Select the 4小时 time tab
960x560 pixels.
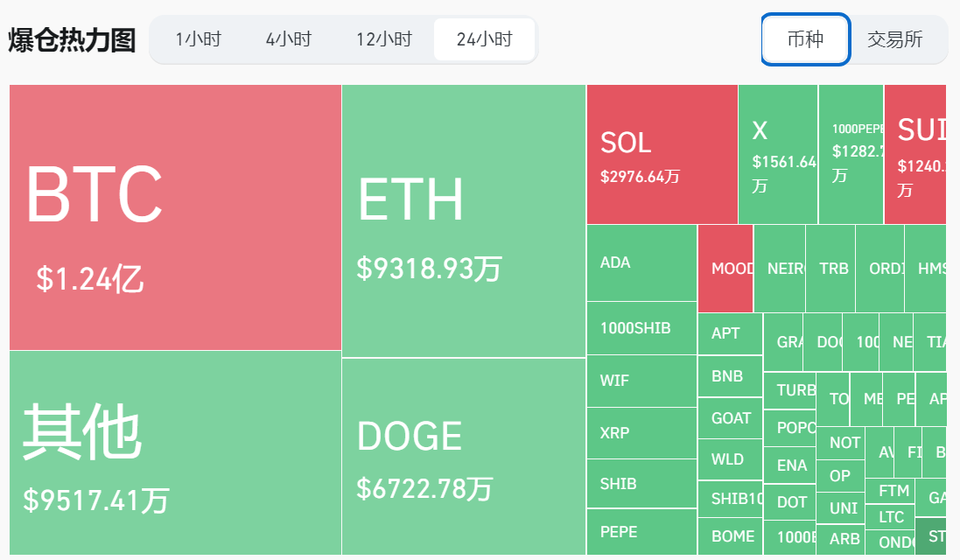tap(289, 39)
